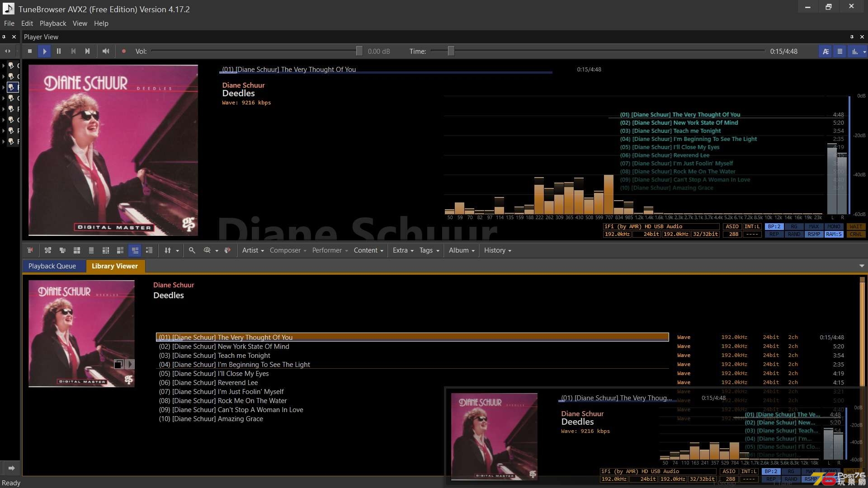Image resolution: width=868 pixels, height=488 pixels.
Task: Open the player view options arrow beside spectrum icon
Action: click(x=864, y=52)
